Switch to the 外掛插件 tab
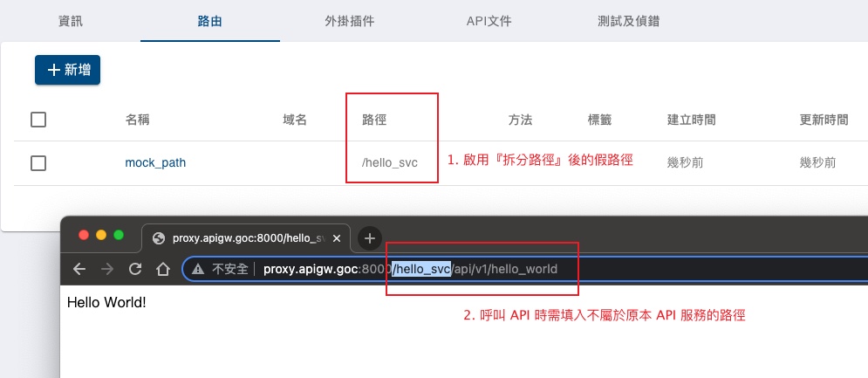 [349, 22]
